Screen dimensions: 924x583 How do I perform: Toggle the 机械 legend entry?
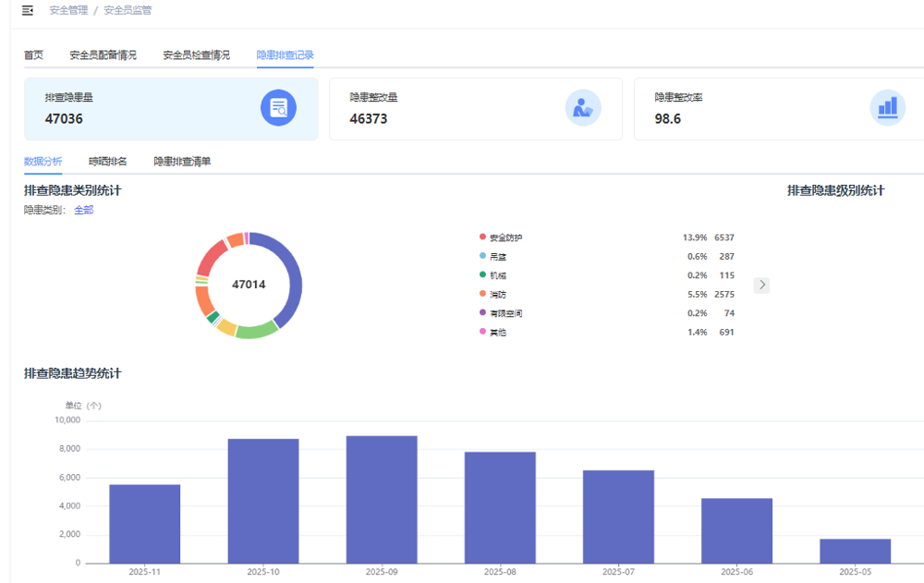[x=492, y=275]
